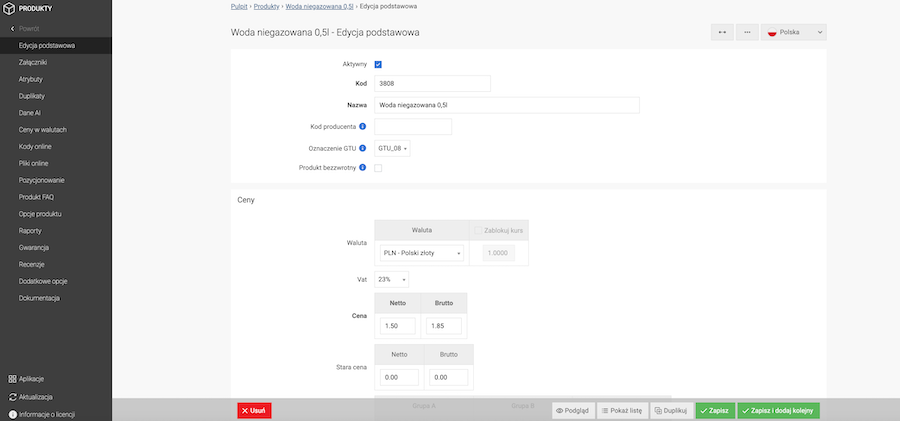Click the info icon beside Oznaczenie GTU
The image size is (900, 421).
click(x=363, y=148)
